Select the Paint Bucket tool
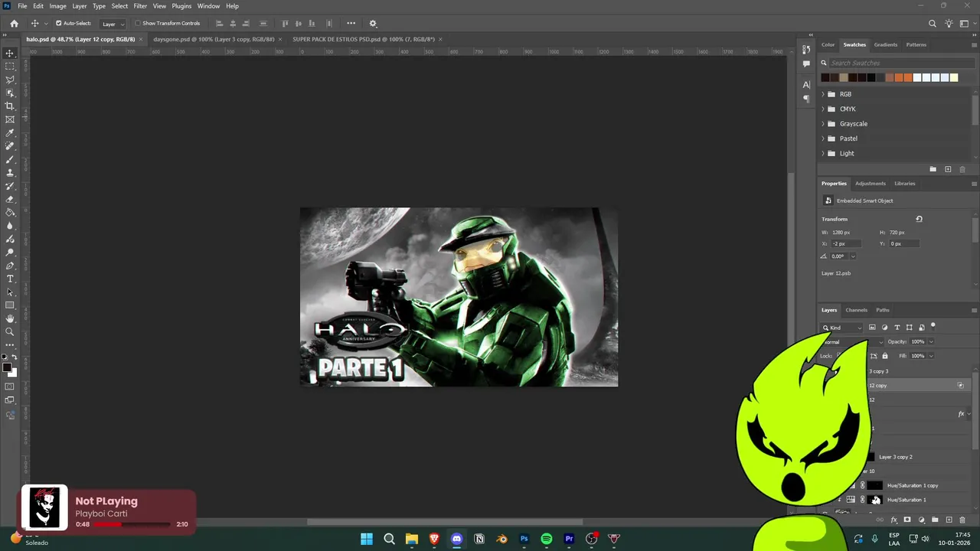Image resolution: width=980 pixels, height=551 pixels. [x=10, y=212]
